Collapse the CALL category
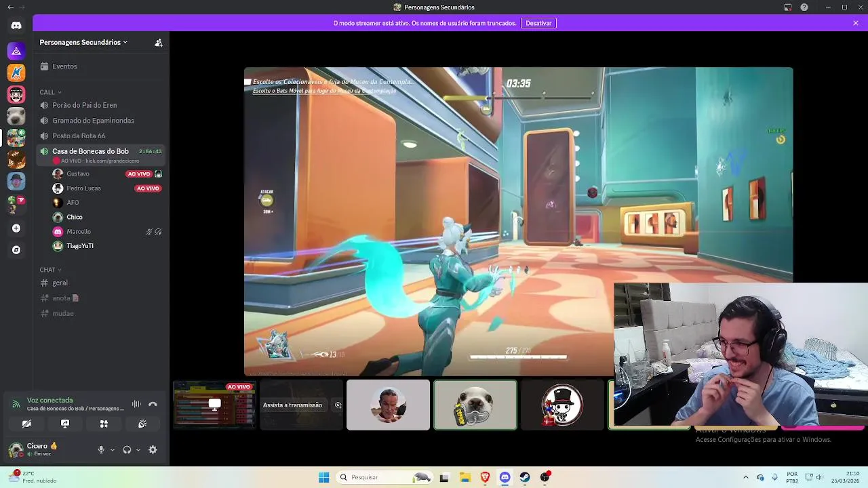Image resolution: width=868 pixels, height=488 pixels. (50, 92)
